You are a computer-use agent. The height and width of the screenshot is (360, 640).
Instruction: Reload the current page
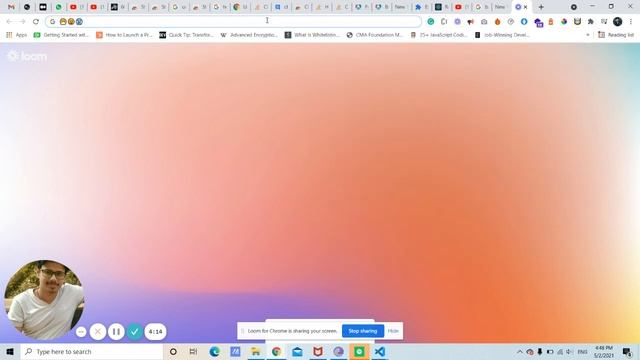tap(36, 22)
